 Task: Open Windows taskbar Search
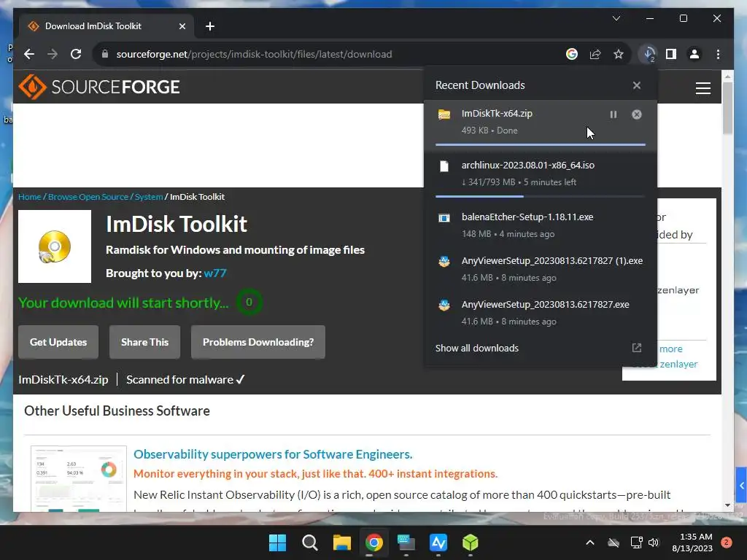(x=309, y=542)
